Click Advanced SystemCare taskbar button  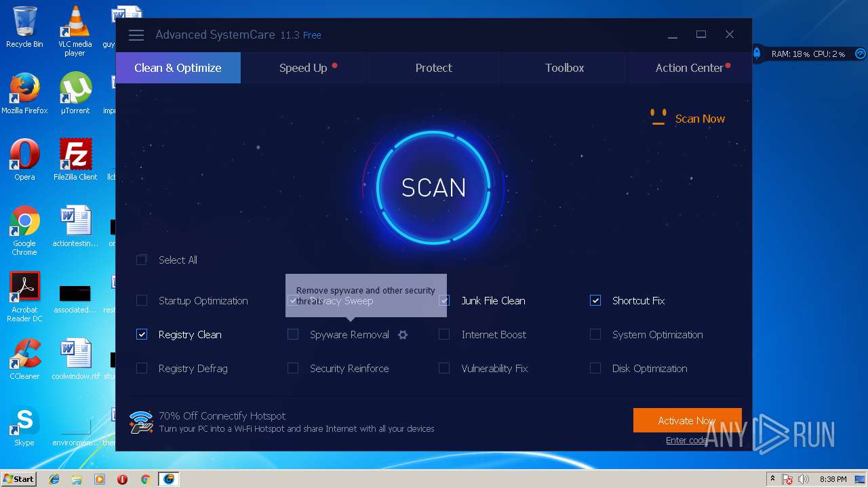click(168, 479)
